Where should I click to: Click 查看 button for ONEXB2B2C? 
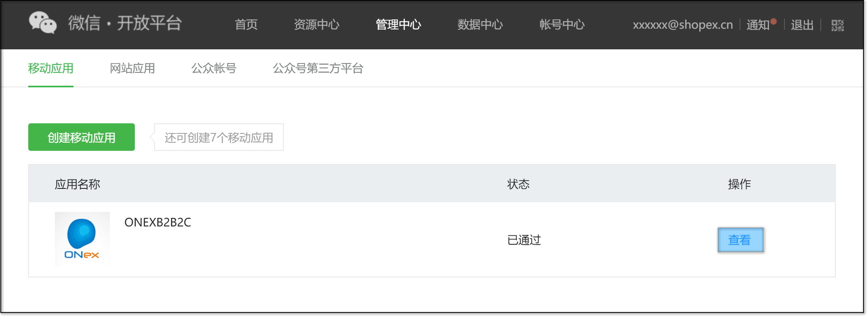[740, 240]
